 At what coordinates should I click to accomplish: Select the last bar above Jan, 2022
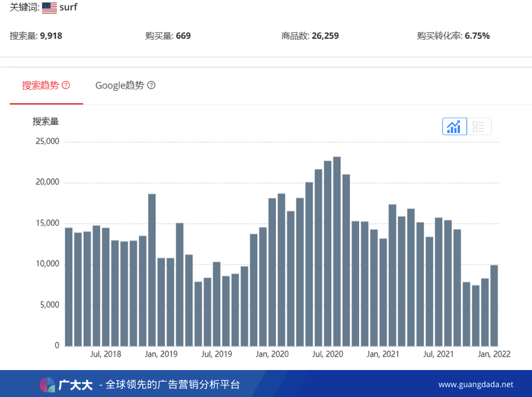(495, 305)
